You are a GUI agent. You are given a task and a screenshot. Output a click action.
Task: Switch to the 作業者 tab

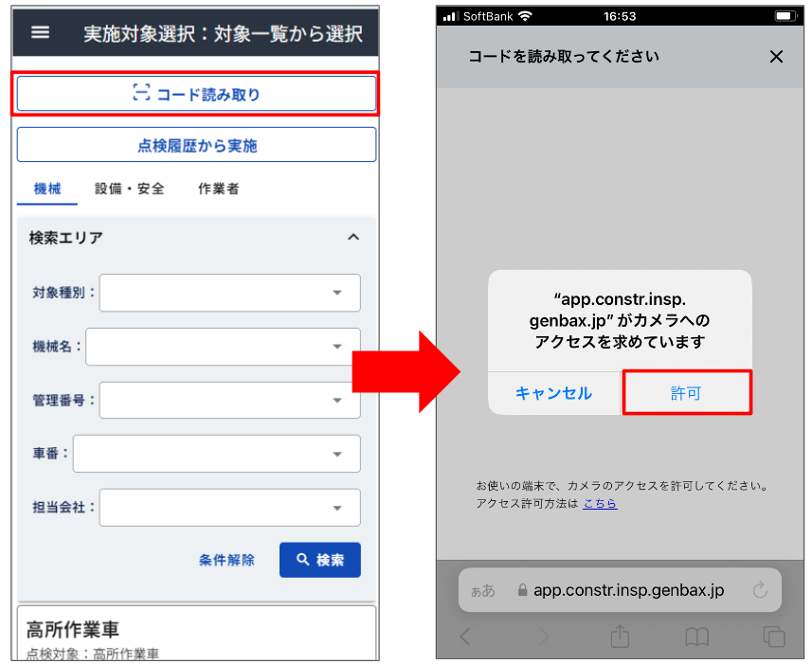[219, 188]
